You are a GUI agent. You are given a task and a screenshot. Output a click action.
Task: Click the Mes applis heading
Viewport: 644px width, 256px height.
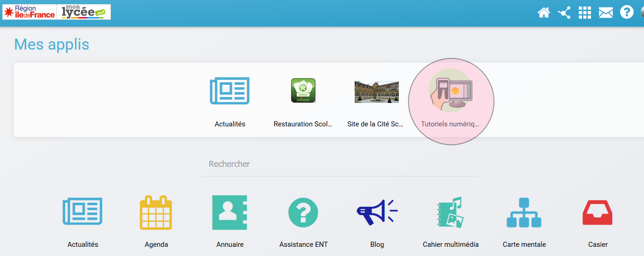pos(52,44)
